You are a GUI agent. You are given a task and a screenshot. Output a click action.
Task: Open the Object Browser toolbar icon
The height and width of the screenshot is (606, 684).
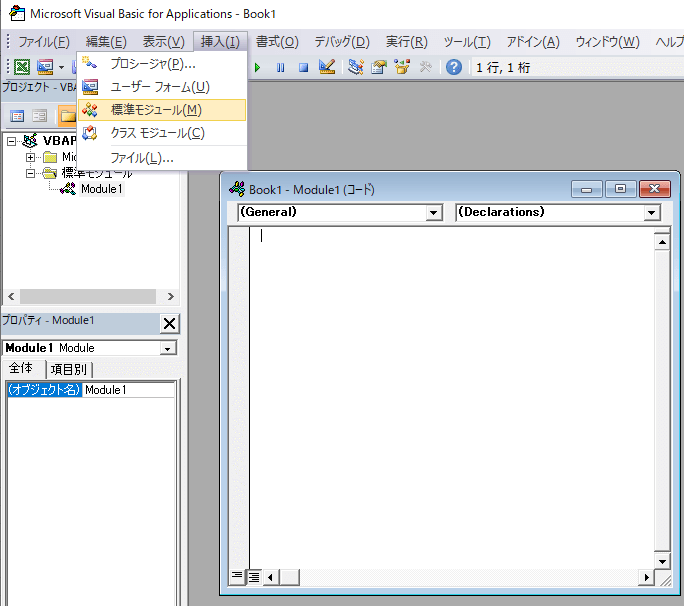coord(402,67)
